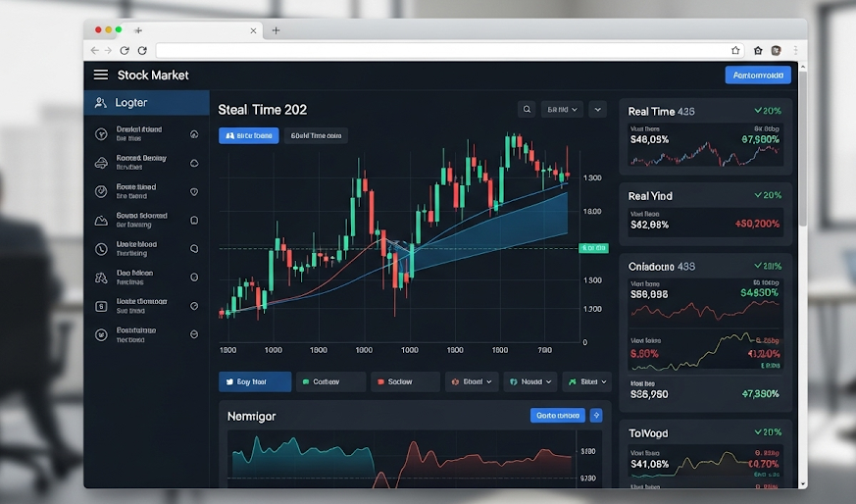Click the red +$0,200% value
Viewport: 856px width, 504px height.
point(757,224)
